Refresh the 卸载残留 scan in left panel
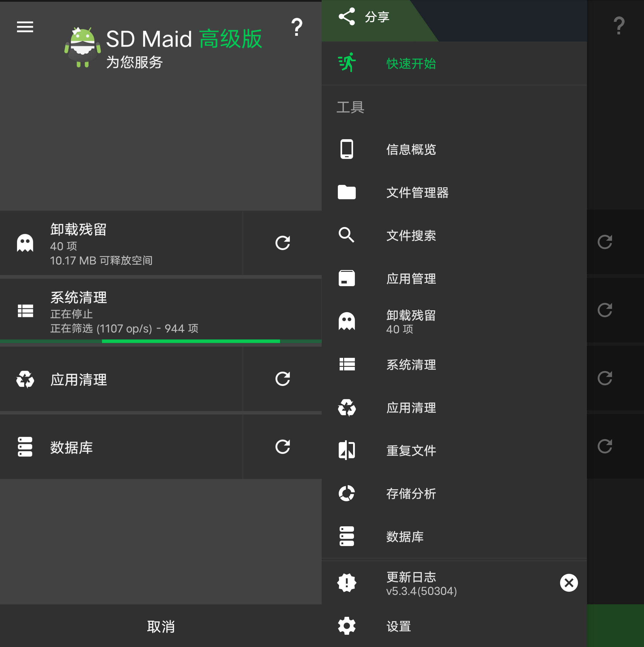The width and height of the screenshot is (644, 647). [x=282, y=243]
